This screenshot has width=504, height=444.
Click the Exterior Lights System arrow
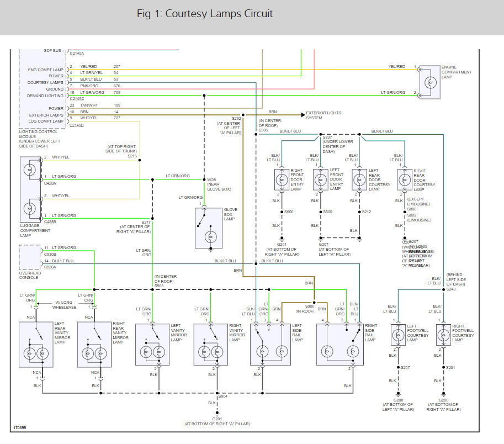303,115
